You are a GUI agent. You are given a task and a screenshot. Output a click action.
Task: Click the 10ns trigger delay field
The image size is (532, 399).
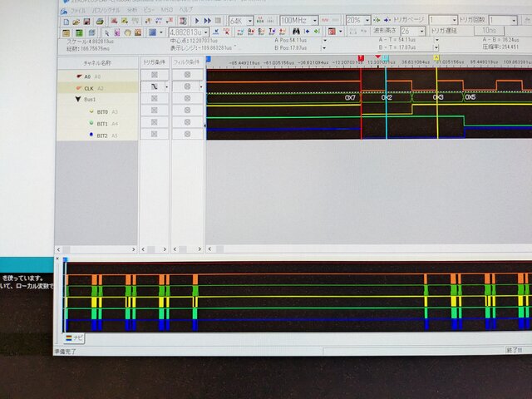click(x=489, y=31)
